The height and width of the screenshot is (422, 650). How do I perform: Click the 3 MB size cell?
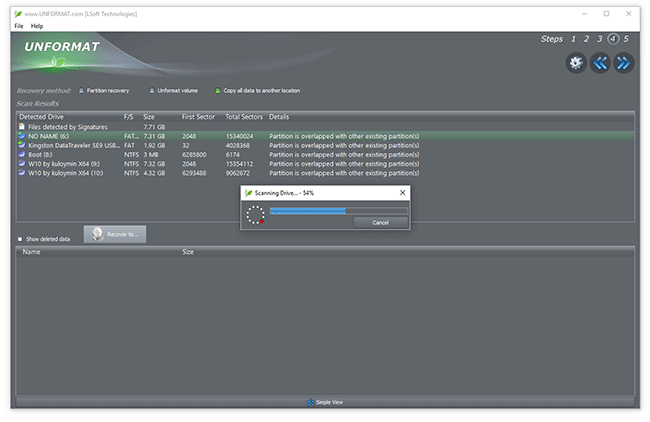point(151,155)
